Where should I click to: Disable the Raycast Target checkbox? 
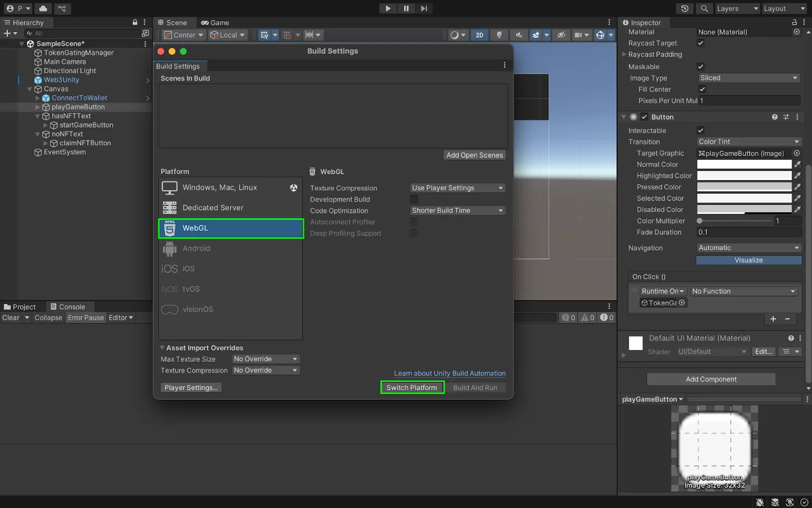pos(701,43)
